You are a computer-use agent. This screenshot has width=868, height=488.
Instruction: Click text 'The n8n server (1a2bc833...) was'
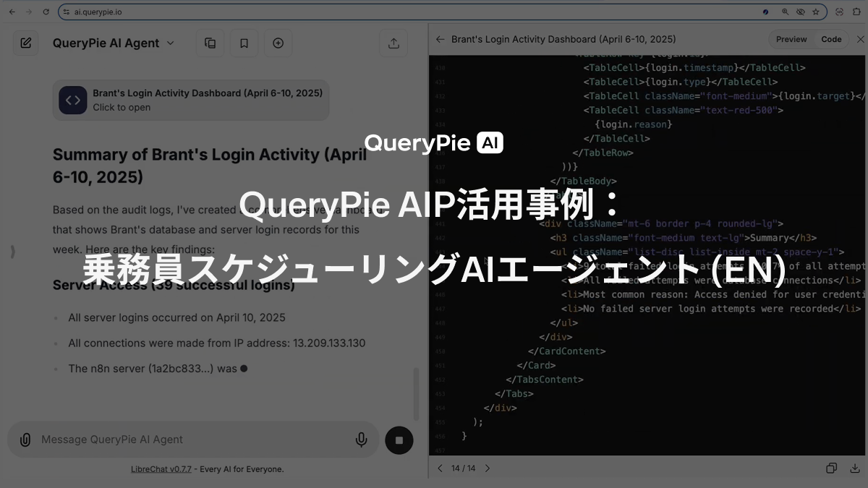153,369
